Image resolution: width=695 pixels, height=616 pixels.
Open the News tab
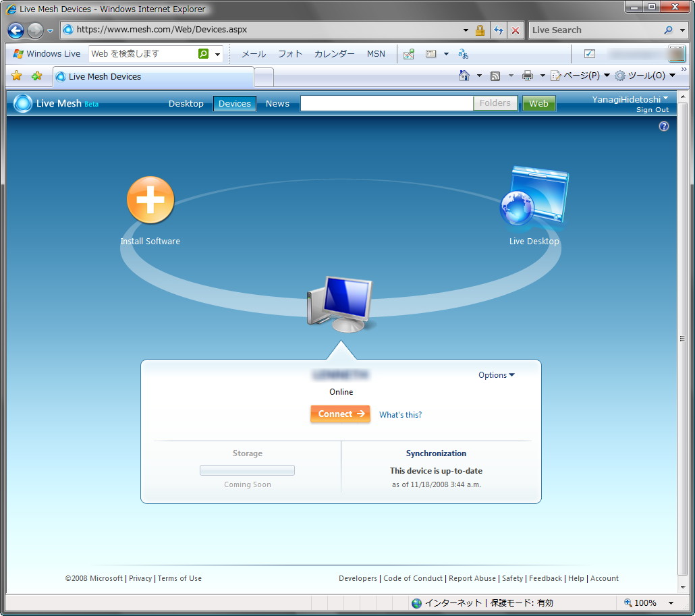(277, 103)
